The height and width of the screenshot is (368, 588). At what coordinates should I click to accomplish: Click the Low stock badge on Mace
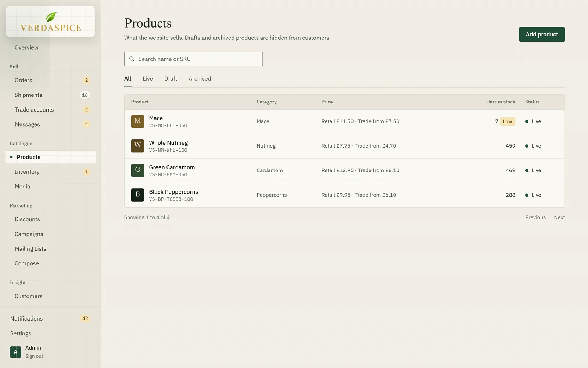click(x=508, y=121)
